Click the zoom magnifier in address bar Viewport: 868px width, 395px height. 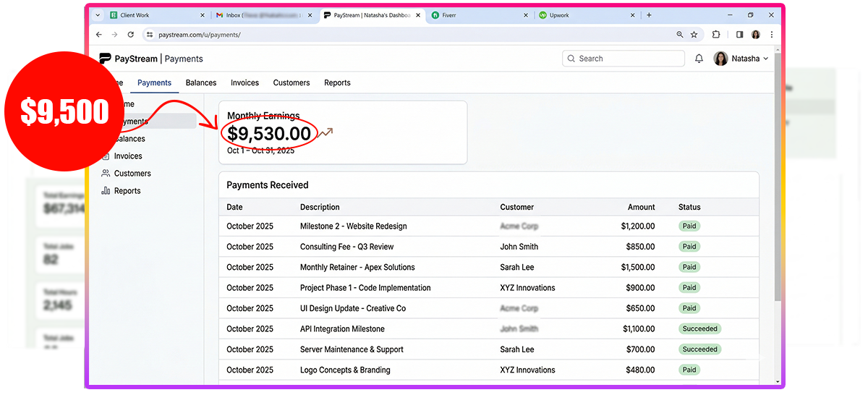[x=679, y=35]
